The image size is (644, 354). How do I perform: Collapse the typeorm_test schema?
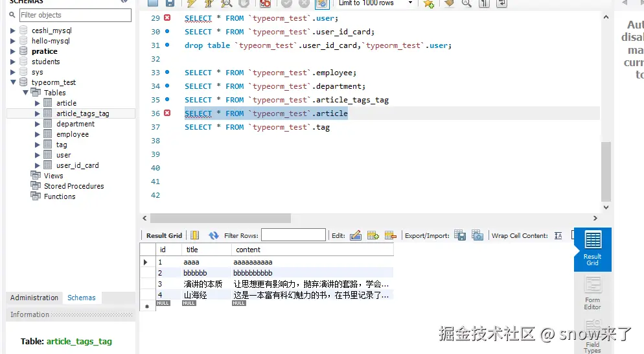point(13,82)
